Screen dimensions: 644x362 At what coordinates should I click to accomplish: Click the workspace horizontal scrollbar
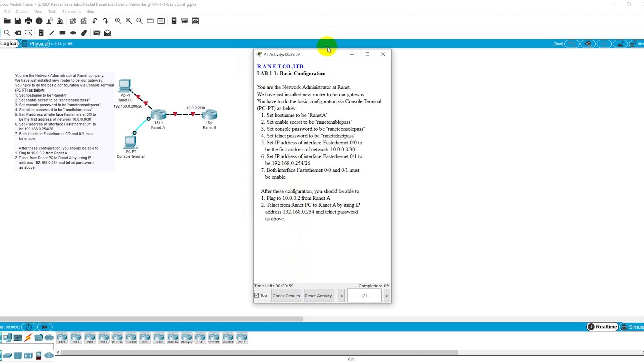pyautogui.click(x=151, y=319)
